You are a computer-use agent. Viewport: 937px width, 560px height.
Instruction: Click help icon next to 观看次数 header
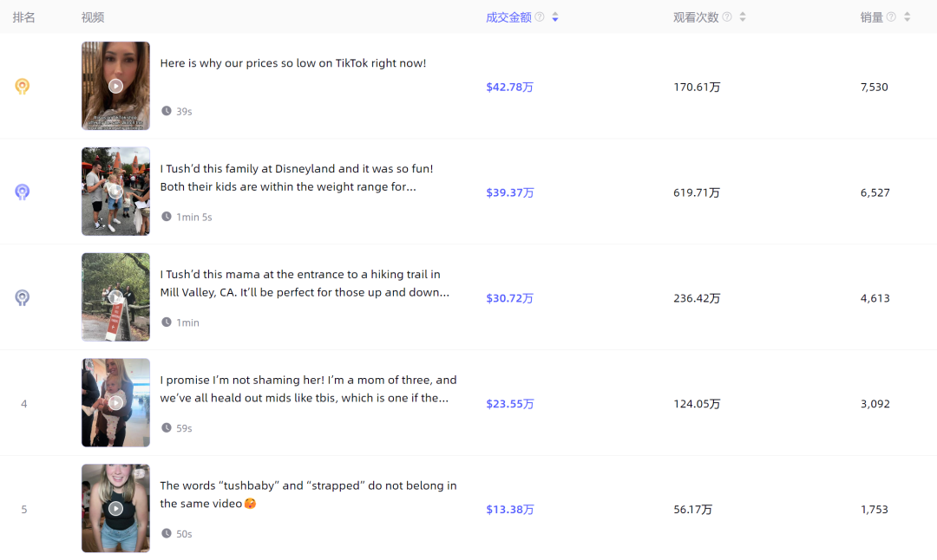[x=727, y=17]
